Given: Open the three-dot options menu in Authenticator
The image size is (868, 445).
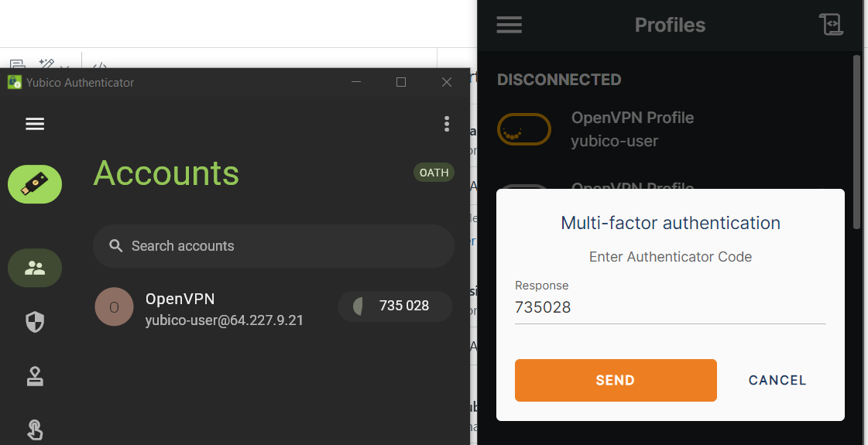Looking at the screenshot, I should tap(447, 124).
